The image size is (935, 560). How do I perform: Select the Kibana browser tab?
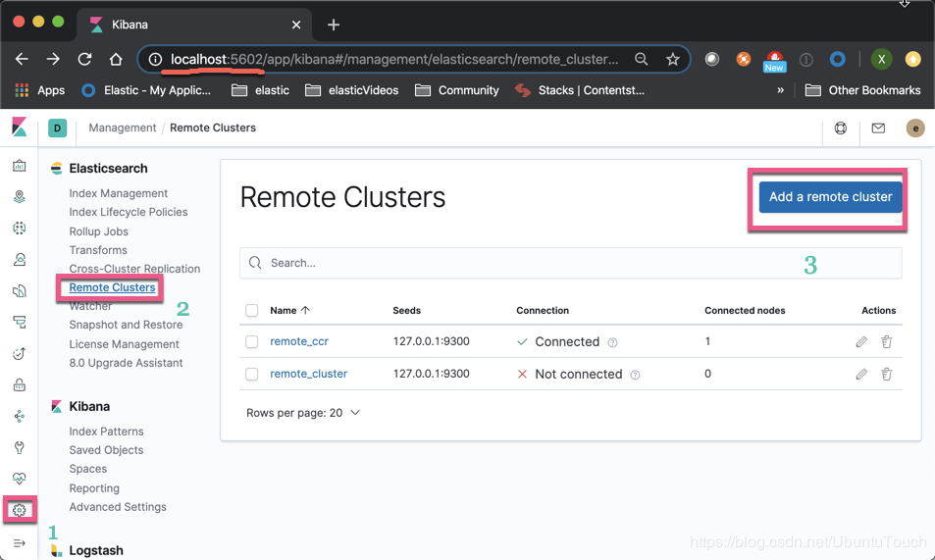[194, 25]
